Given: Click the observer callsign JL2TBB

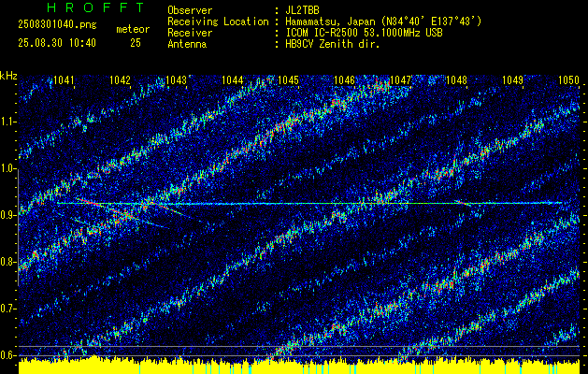Looking at the screenshot, I should [x=302, y=10].
